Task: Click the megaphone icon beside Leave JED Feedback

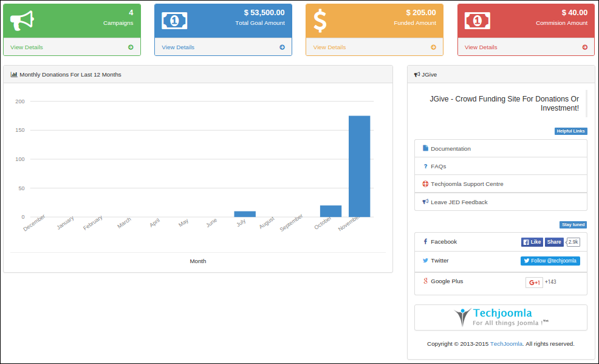Action: 425,201
